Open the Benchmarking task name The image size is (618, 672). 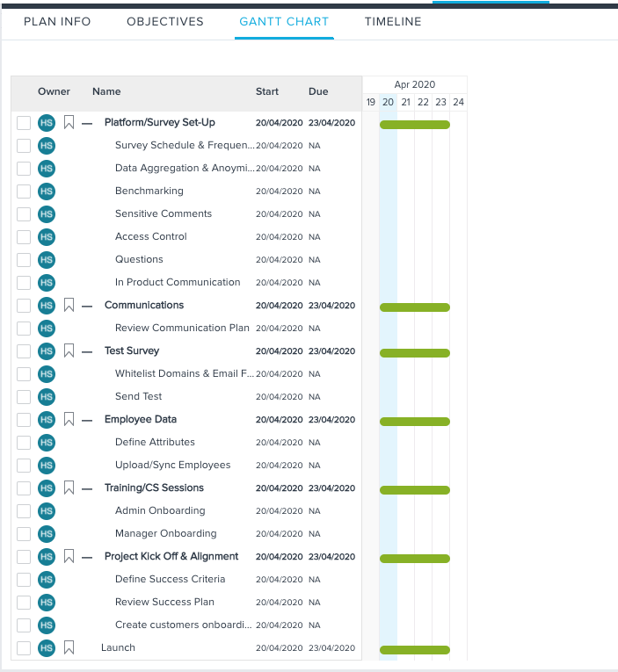click(149, 191)
